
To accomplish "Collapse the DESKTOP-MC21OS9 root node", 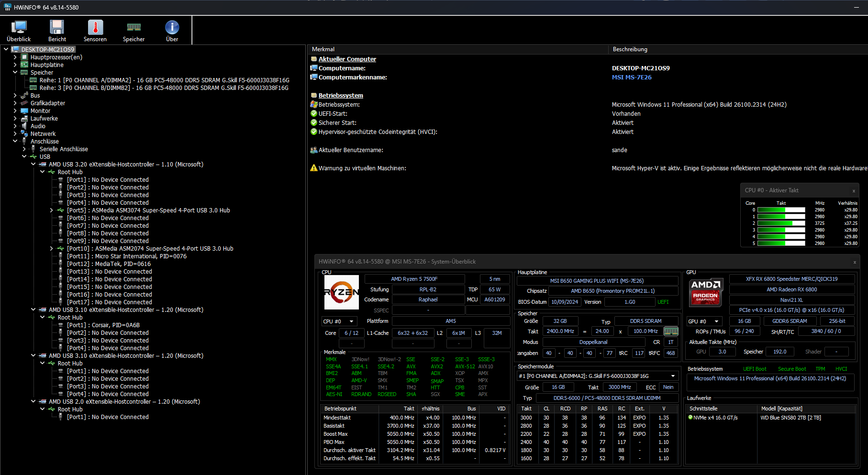I will point(6,49).
